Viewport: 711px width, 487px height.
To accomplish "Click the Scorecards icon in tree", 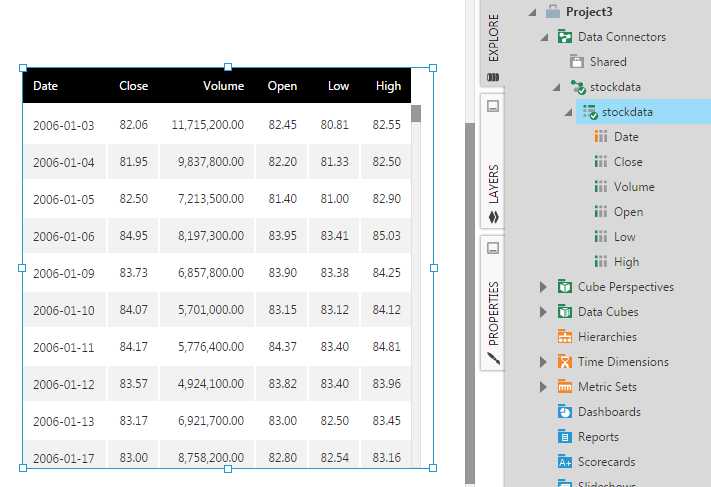I will click(x=565, y=462).
